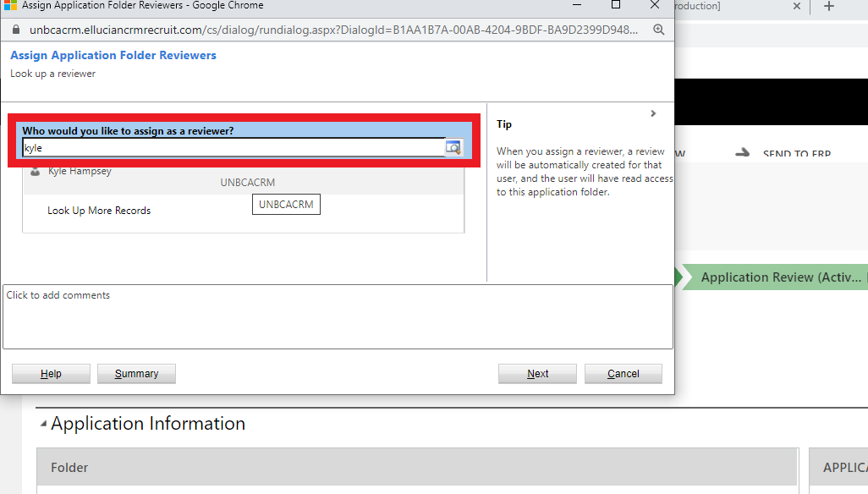Click the Folder column header

69,467
